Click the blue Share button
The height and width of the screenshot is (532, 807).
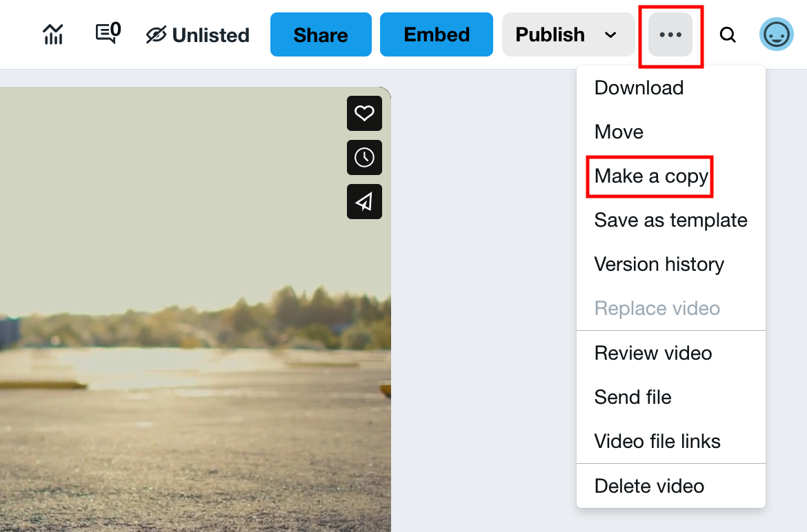(321, 34)
